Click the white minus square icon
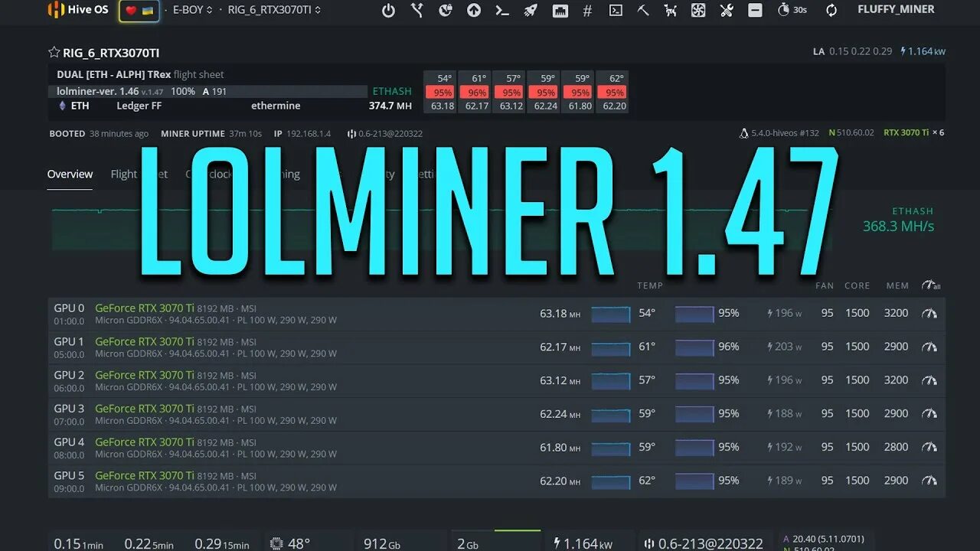This screenshot has width=980, height=551. pos(755,11)
